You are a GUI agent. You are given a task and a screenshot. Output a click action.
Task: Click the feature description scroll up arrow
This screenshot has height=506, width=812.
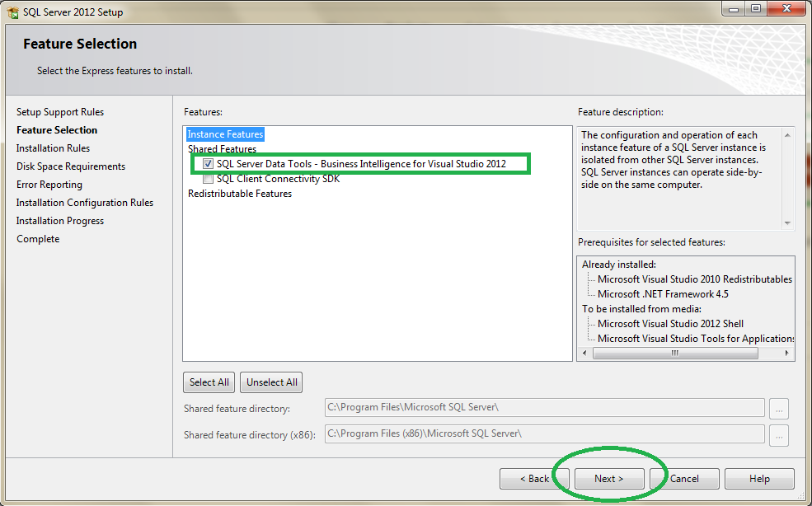787,135
